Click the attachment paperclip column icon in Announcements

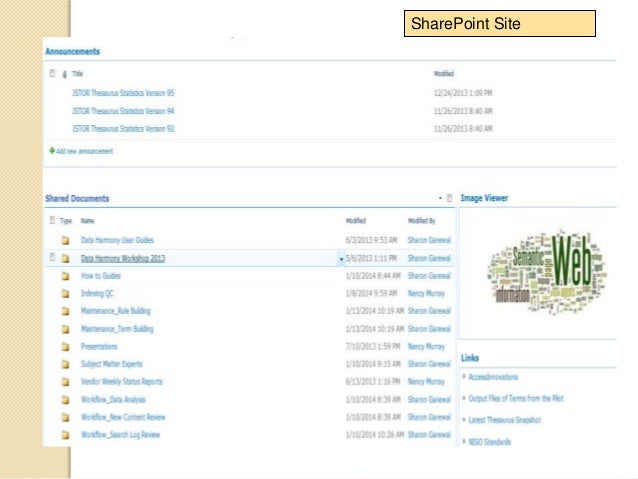coord(65,74)
